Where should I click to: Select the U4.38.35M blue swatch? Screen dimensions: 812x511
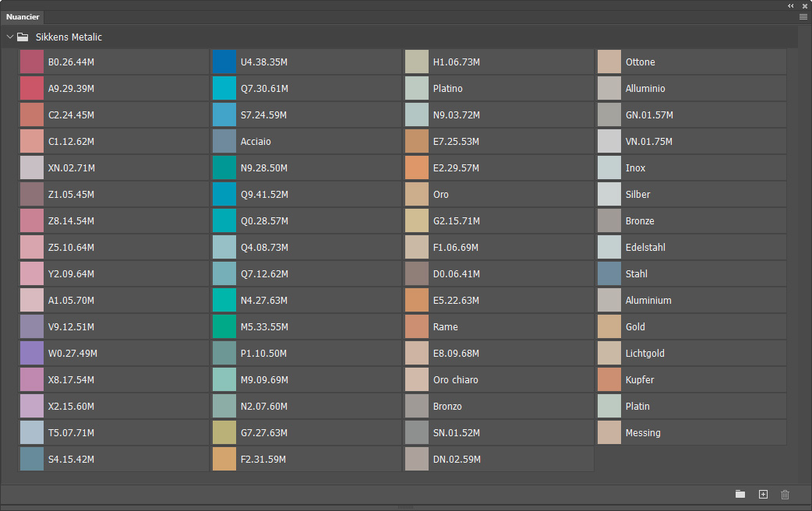click(x=224, y=62)
